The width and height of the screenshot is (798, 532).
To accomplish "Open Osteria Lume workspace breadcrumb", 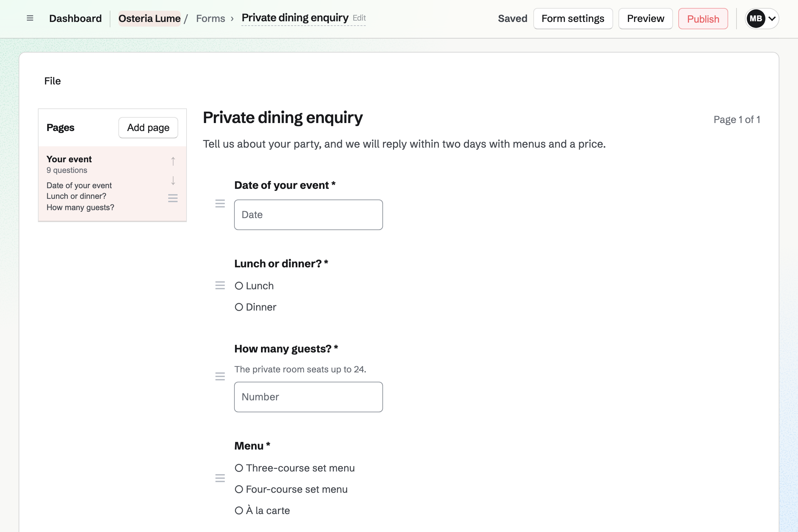I will coord(149,19).
